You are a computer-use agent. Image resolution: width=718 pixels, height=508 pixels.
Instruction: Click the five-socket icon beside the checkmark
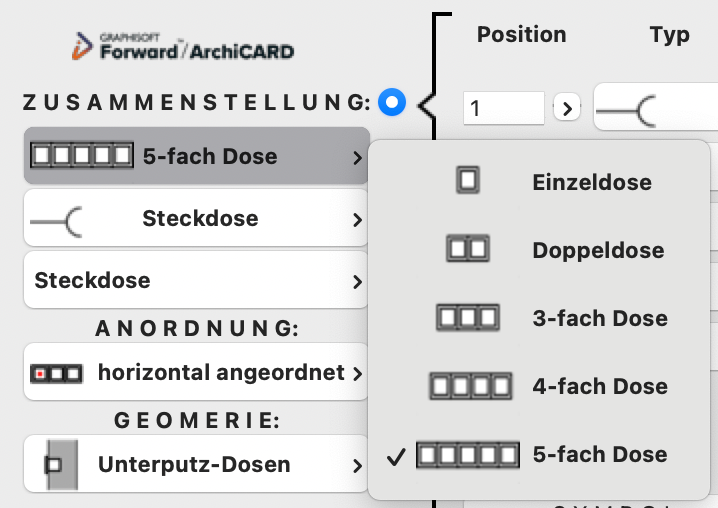[x=468, y=455]
